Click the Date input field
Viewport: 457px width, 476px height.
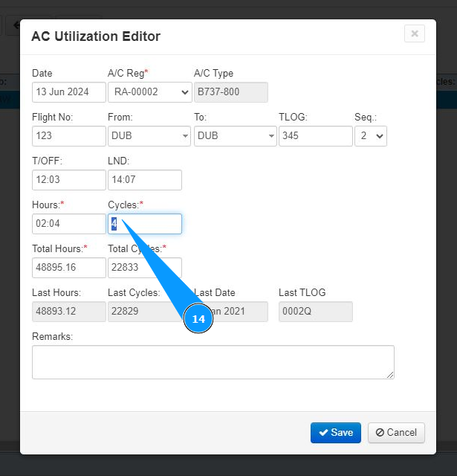point(69,92)
